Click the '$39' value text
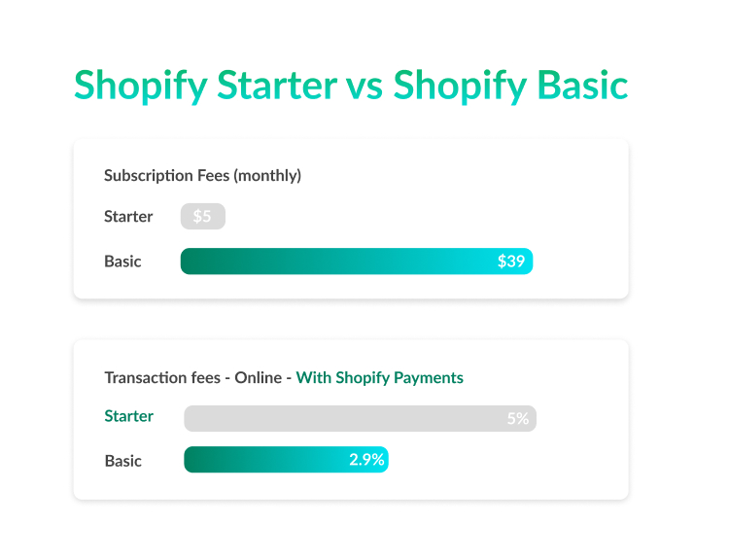This screenshot has width=729, height=560. coord(511,262)
